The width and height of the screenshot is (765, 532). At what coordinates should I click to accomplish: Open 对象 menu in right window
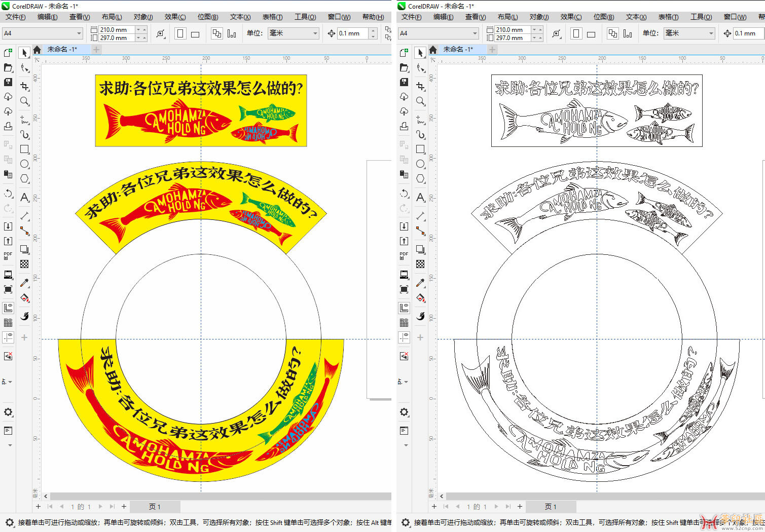539,17
